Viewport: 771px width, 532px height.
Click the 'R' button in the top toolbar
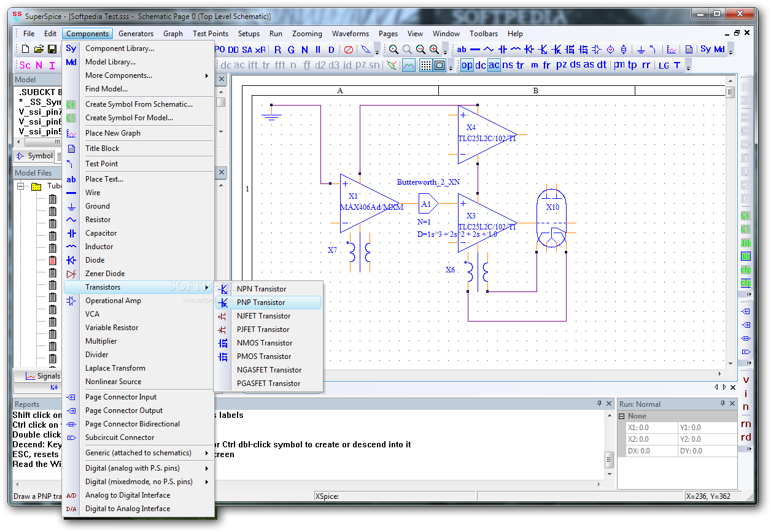tap(277, 50)
